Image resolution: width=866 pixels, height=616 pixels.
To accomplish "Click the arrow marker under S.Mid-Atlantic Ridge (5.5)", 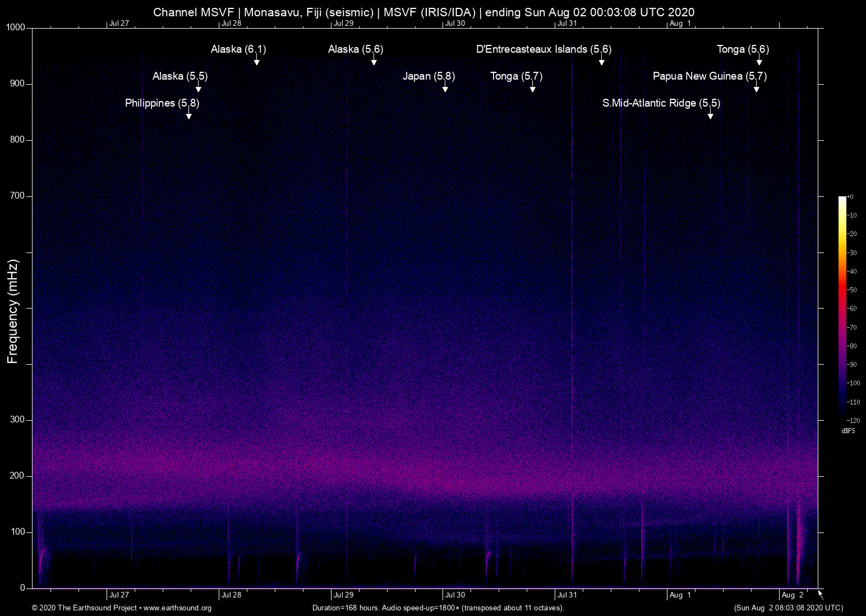I will [711, 114].
